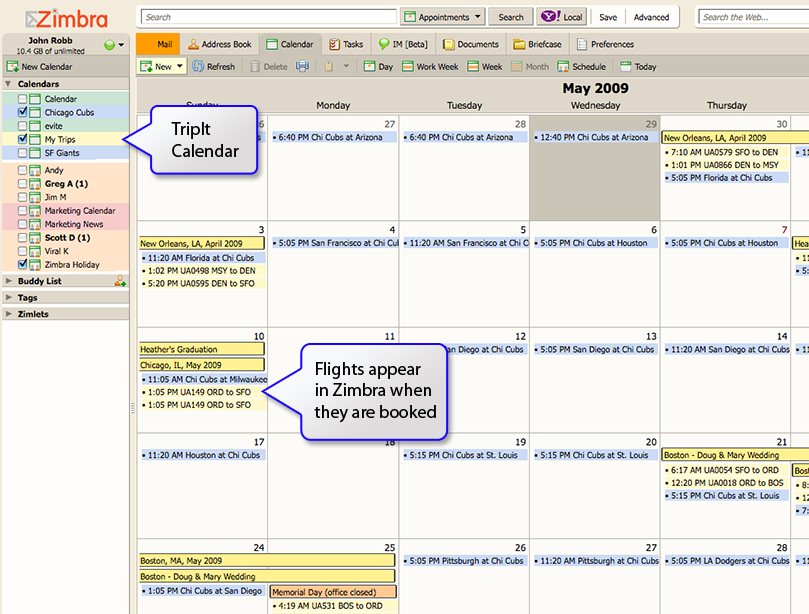Open the Tasks tab
This screenshot has width=809, height=614.
point(346,44)
